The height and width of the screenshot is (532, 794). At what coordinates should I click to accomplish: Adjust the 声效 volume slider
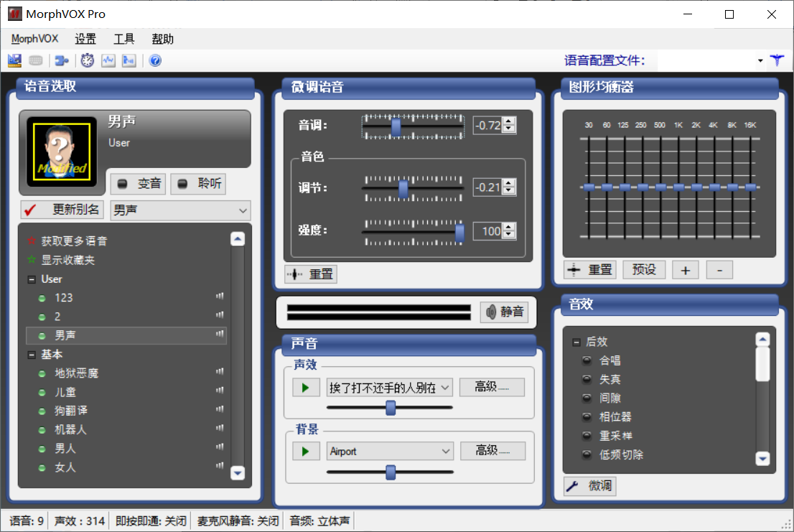point(391,408)
